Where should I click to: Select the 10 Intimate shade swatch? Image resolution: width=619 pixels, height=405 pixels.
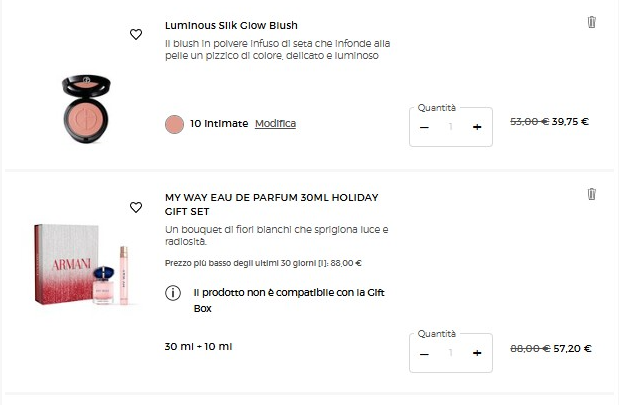[x=174, y=124]
